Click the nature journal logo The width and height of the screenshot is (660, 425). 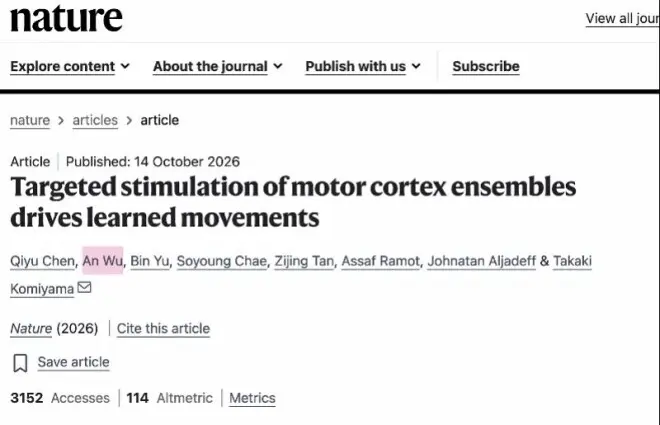click(x=66, y=19)
